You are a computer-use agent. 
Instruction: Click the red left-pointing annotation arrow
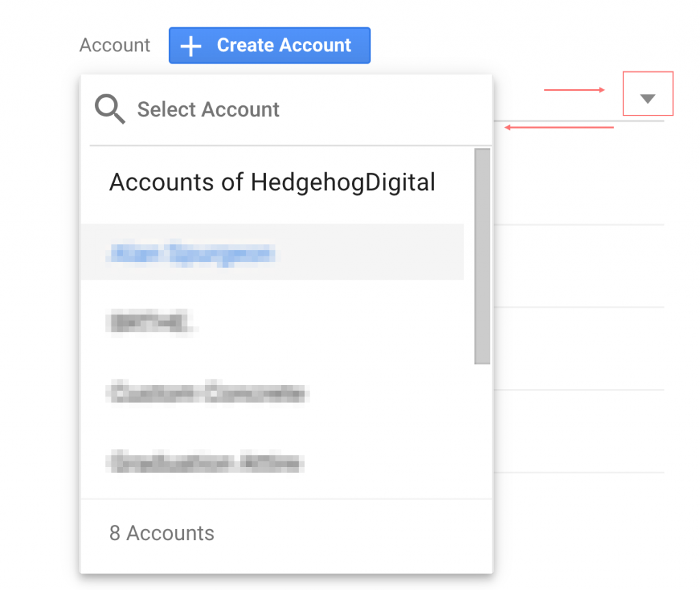point(559,127)
